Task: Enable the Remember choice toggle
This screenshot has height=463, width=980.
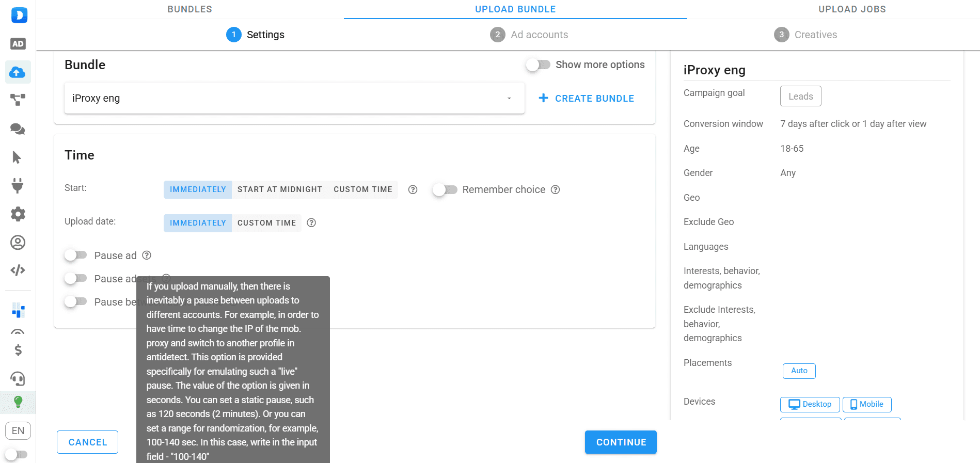Action: (445, 189)
